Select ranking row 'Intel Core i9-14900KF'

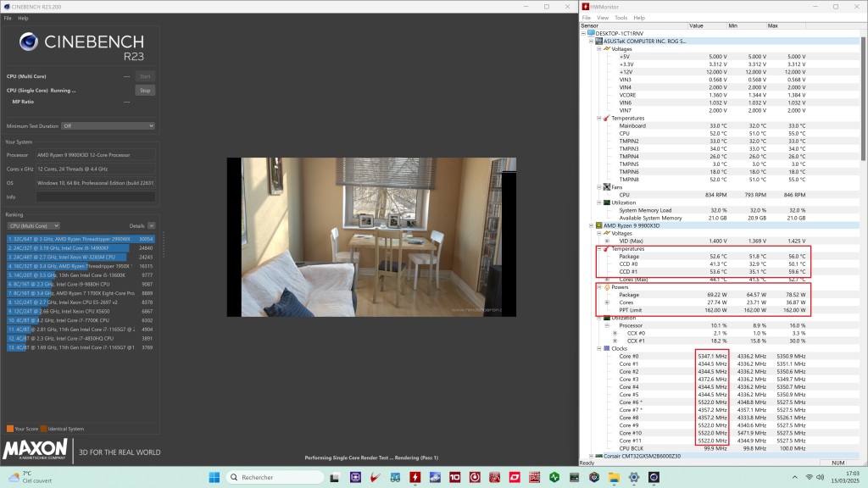81,248
